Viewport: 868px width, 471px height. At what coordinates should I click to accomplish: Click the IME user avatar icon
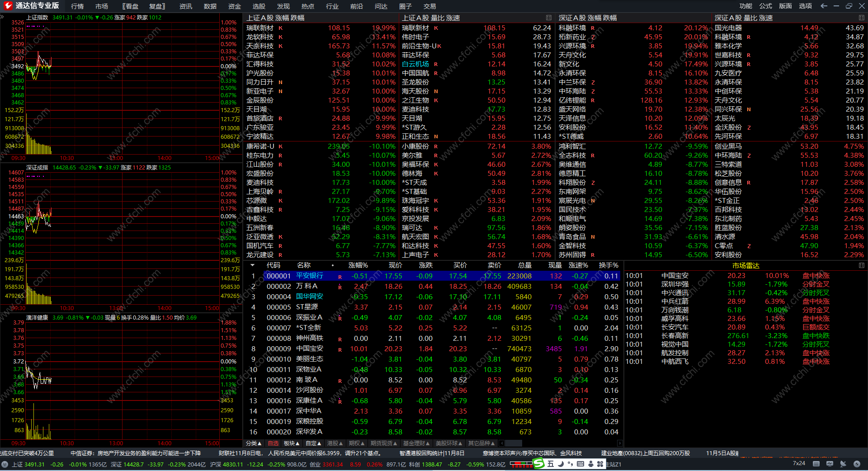pyautogui.click(x=590, y=464)
